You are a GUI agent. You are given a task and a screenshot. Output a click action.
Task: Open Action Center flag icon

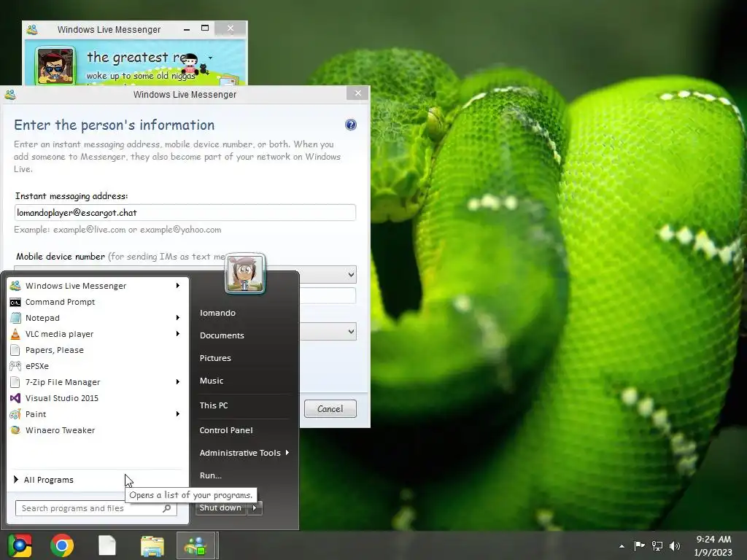click(x=639, y=546)
